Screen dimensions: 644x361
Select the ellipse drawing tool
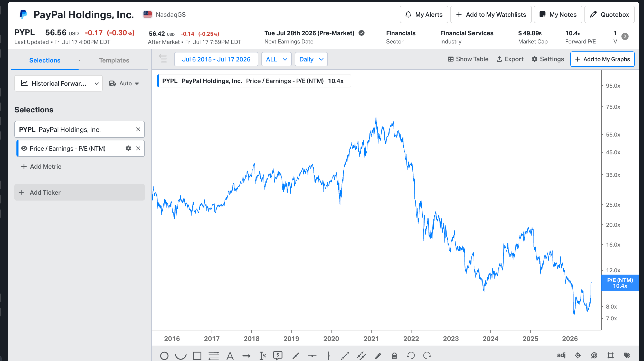[164, 356]
